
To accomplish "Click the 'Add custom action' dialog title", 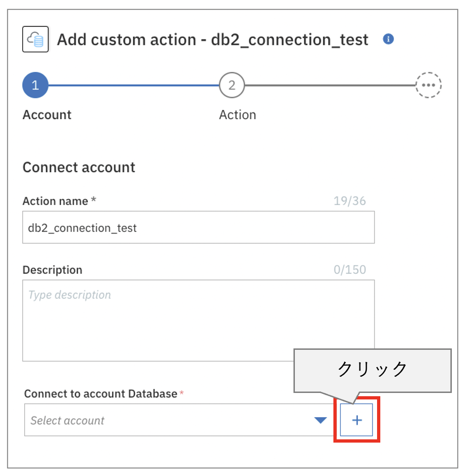I will [x=213, y=40].
